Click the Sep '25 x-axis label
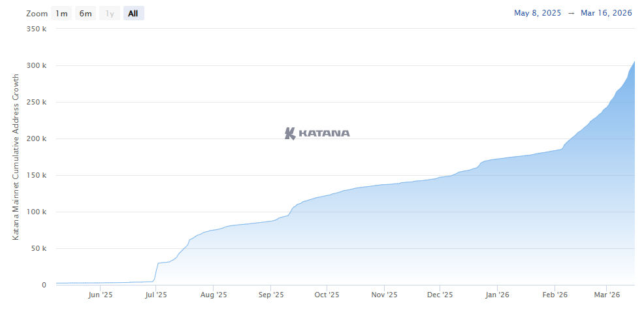The width and height of the screenshot is (644, 309). click(x=270, y=295)
